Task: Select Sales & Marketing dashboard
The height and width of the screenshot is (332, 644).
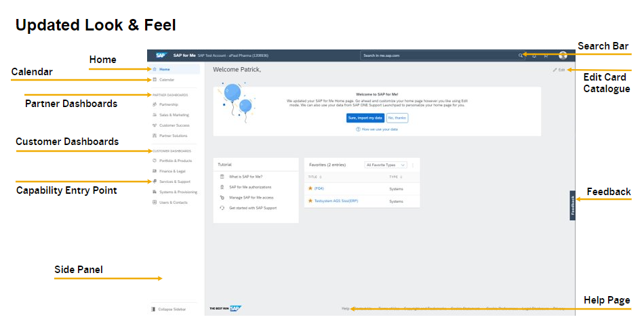Action: 174,115
